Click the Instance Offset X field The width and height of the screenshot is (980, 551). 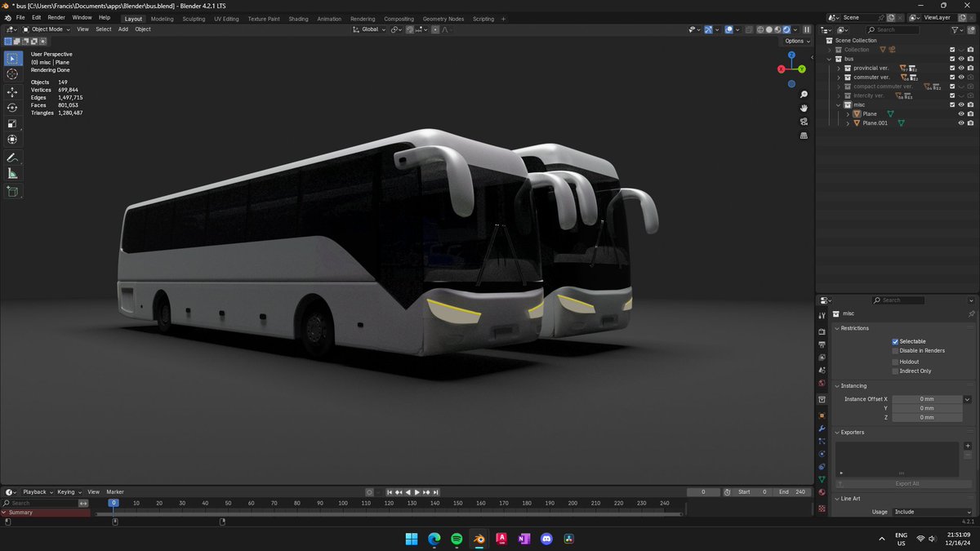pyautogui.click(x=927, y=399)
